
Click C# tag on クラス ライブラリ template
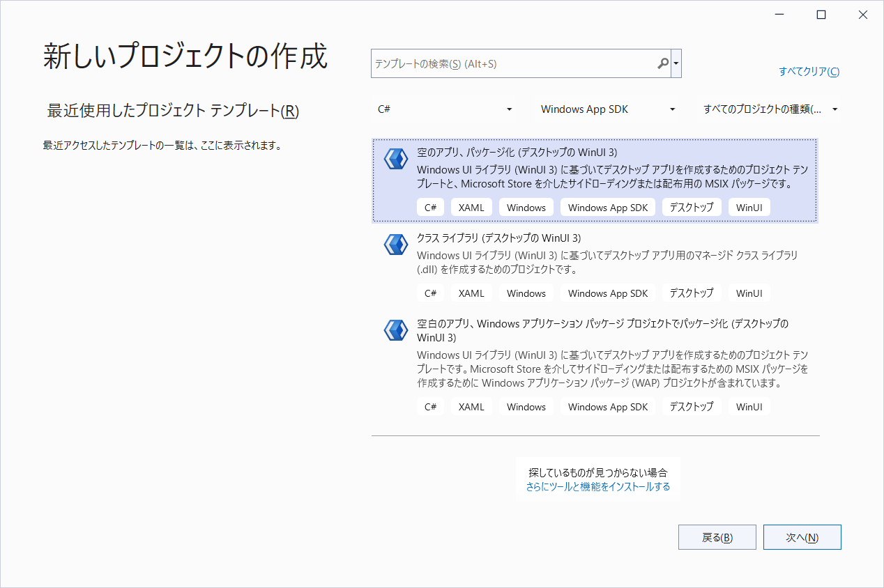pos(430,293)
